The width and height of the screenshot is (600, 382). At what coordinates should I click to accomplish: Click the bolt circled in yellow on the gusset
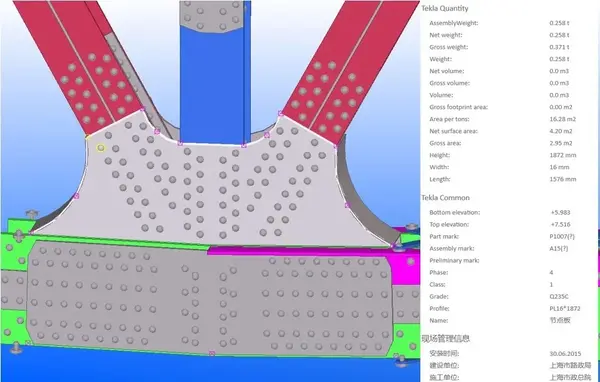(x=101, y=147)
